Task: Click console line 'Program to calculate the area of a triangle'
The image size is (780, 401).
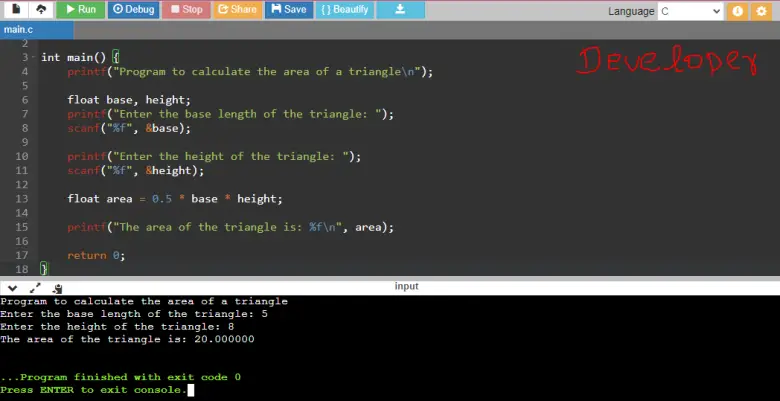Action: [144, 301]
